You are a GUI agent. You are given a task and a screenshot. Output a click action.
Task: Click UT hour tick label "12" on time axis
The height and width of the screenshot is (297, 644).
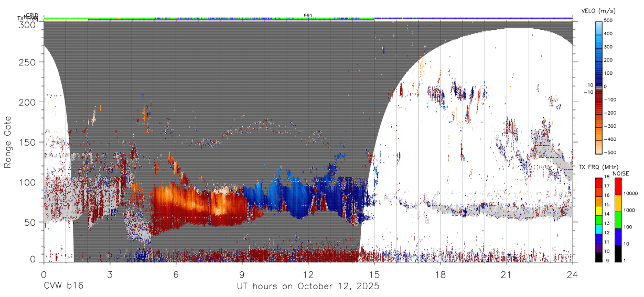308,274
